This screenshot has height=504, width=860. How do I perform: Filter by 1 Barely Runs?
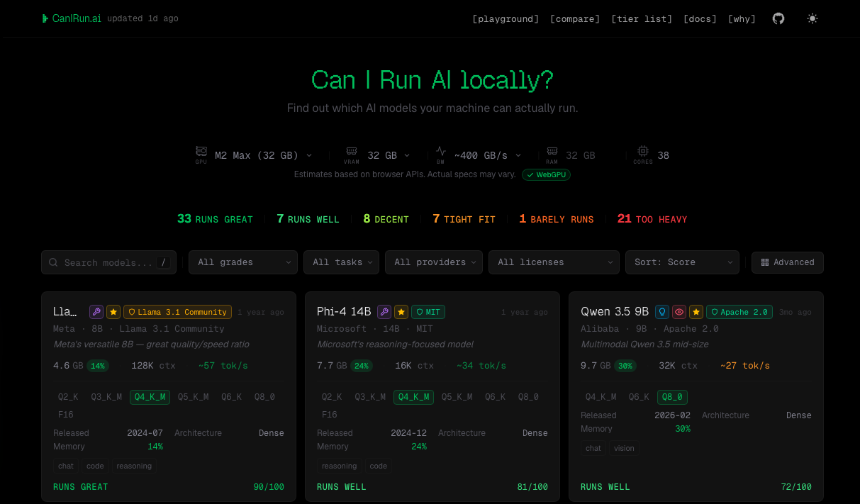pyautogui.click(x=557, y=219)
